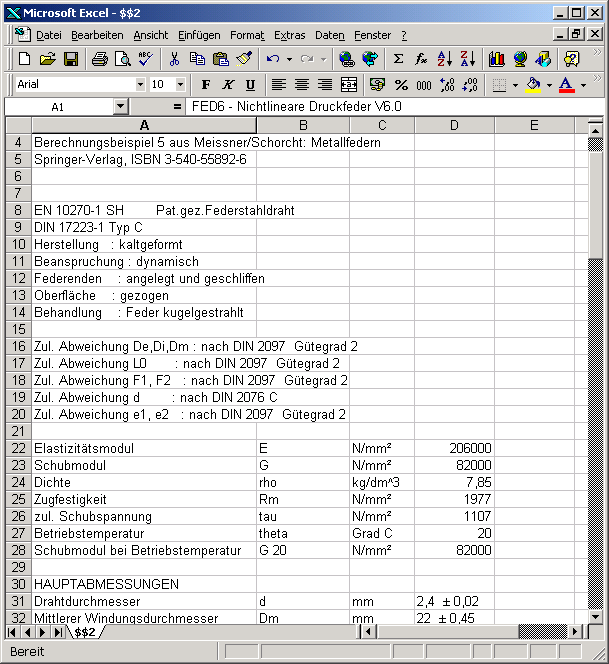Viewport: 609px width, 664px height.
Task: Click column D header
Action: coord(454,125)
